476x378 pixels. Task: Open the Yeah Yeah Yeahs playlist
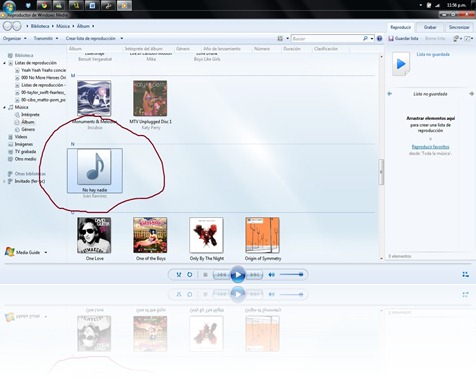click(41, 70)
